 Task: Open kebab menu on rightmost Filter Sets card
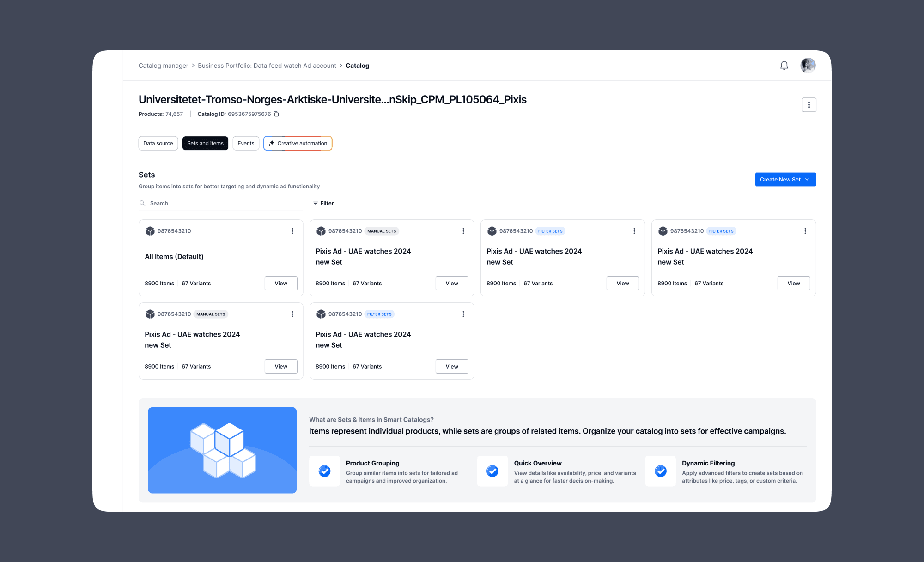[805, 231]
